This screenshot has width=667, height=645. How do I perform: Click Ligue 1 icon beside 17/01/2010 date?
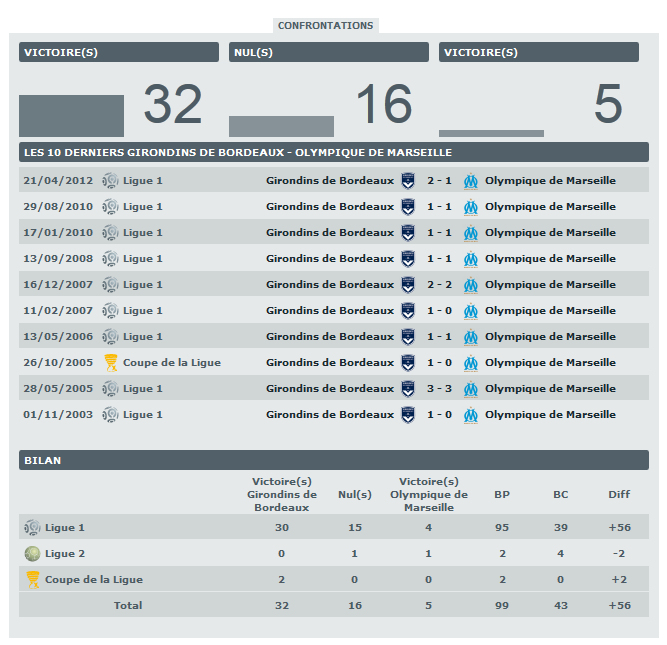coord(110,233)
